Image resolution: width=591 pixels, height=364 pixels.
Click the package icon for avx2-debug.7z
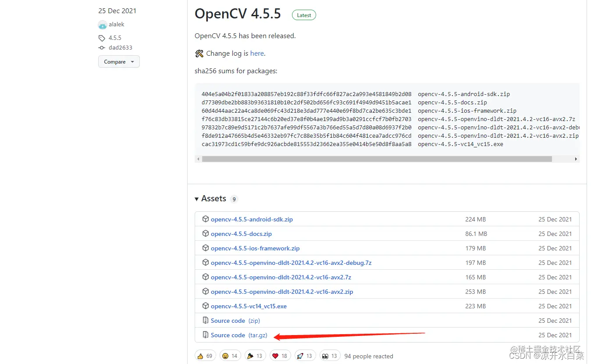point(205,262)
